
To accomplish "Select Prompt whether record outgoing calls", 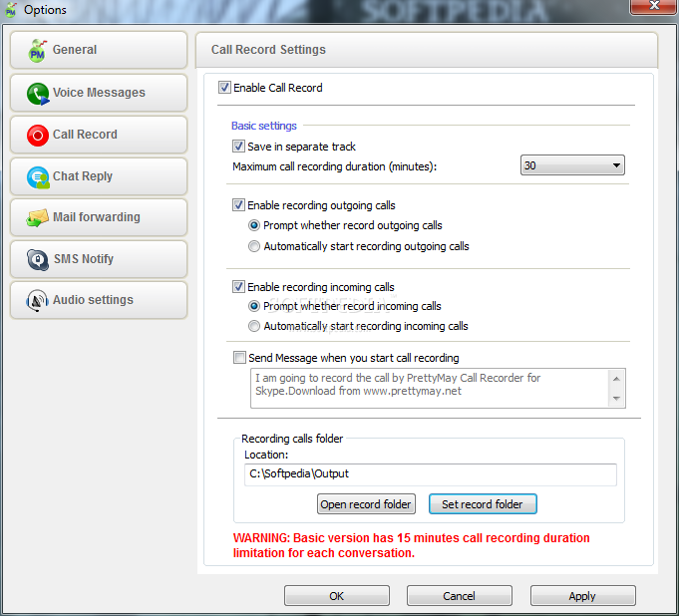I will [254, 225].
